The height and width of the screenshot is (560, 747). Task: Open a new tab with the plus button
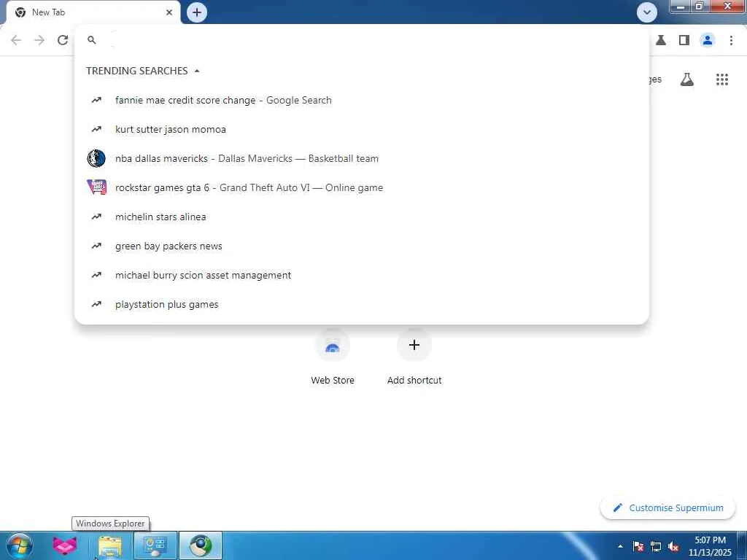click(x=197, y=12)
